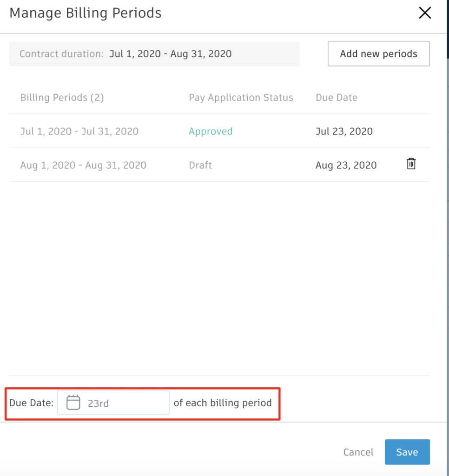The width and height of the screenshot is (449, 476).
Task: Select the Jul 1, 2020 - Jul 31, 2020 period
Action: tap(79, 131)
